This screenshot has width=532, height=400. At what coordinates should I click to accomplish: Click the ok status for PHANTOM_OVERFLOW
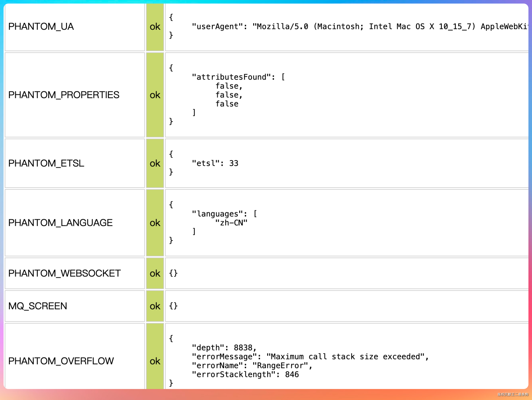(x=155, y=361)
